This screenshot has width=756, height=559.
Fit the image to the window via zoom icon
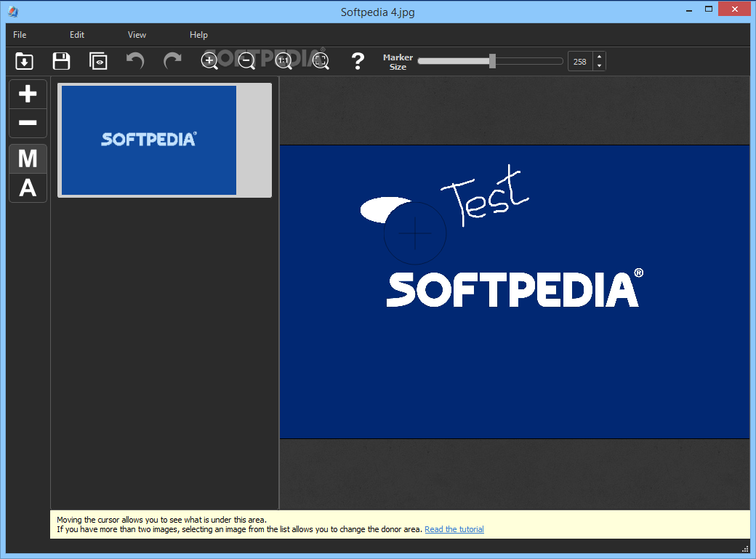[321, 61]
